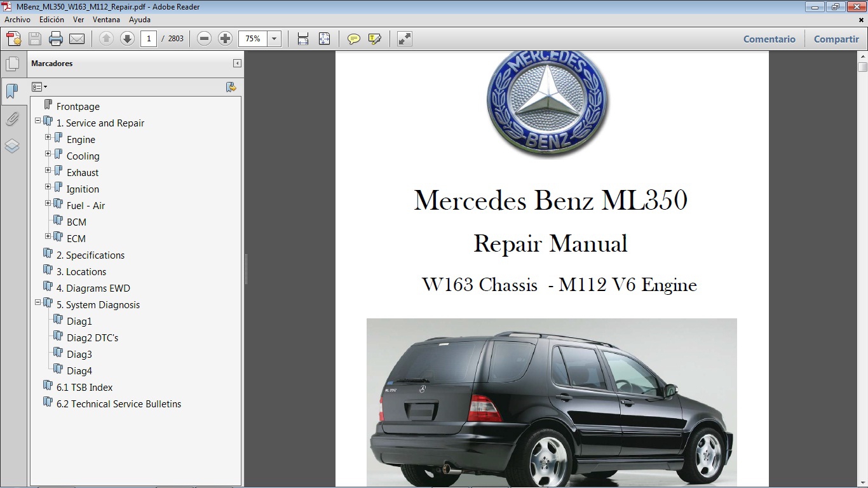Open the Ver menu
The height and width of the screenshot is (488, 868).
pyautogui.click(x=78, y=20)
